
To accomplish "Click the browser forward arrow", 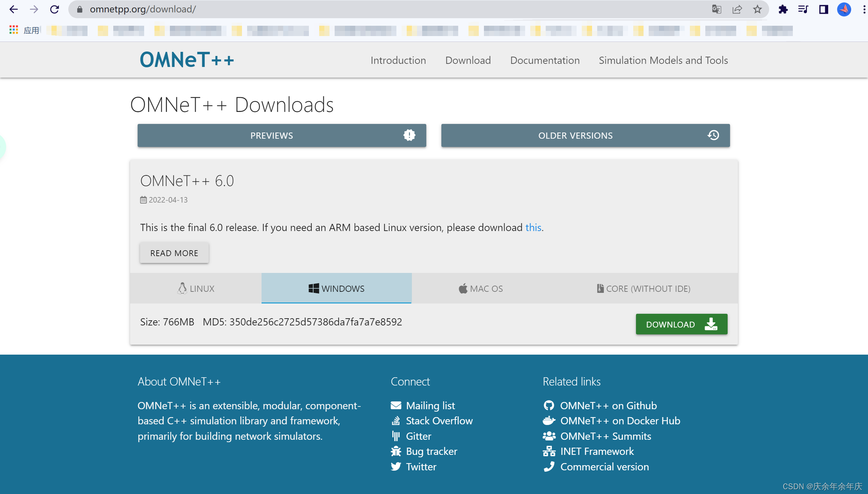I will (34, 9).
